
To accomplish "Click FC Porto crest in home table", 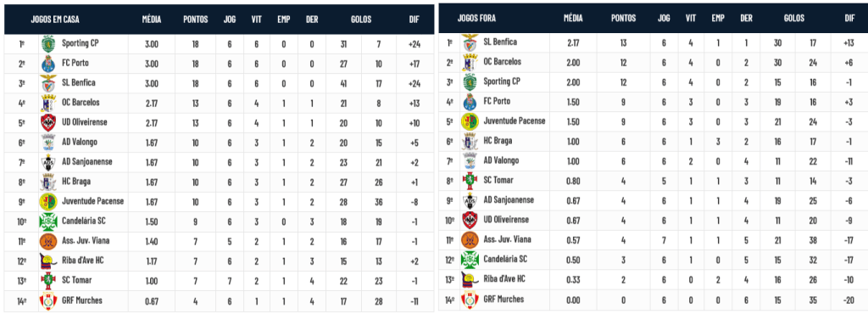I will [48, 64].
